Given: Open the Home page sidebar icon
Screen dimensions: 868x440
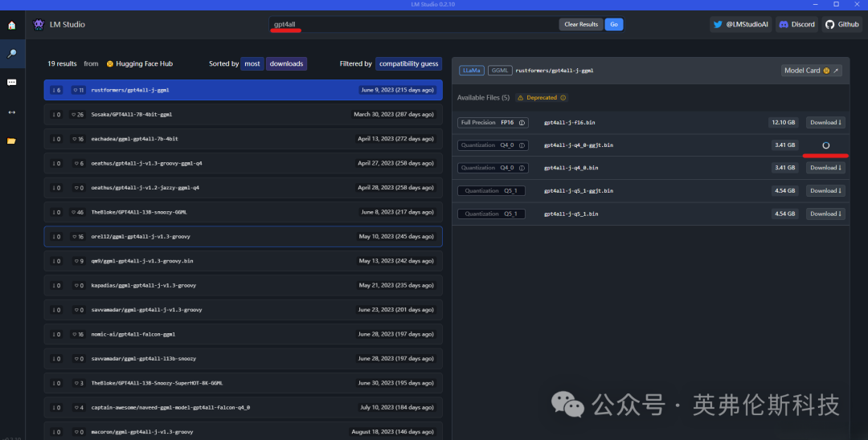Looking at the screenshot, I should (11, 26).
